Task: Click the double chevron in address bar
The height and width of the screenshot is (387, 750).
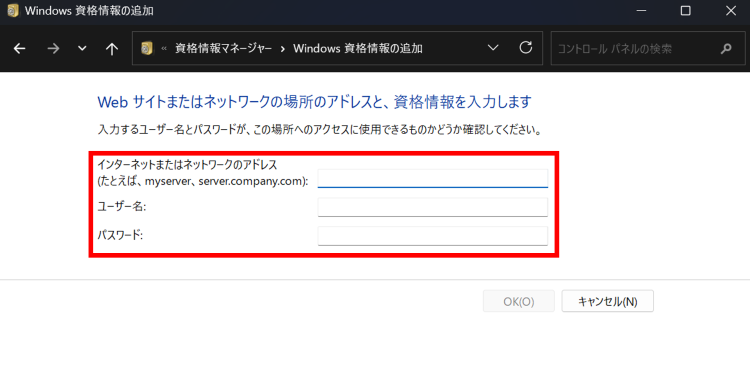Action: pyautogui.click(x=164, y=49)
